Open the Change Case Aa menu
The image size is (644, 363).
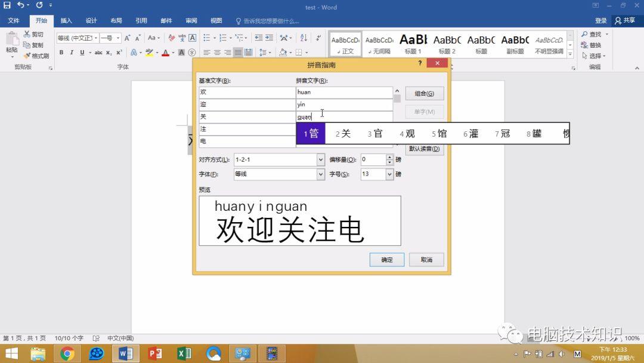tap(154, 38)
